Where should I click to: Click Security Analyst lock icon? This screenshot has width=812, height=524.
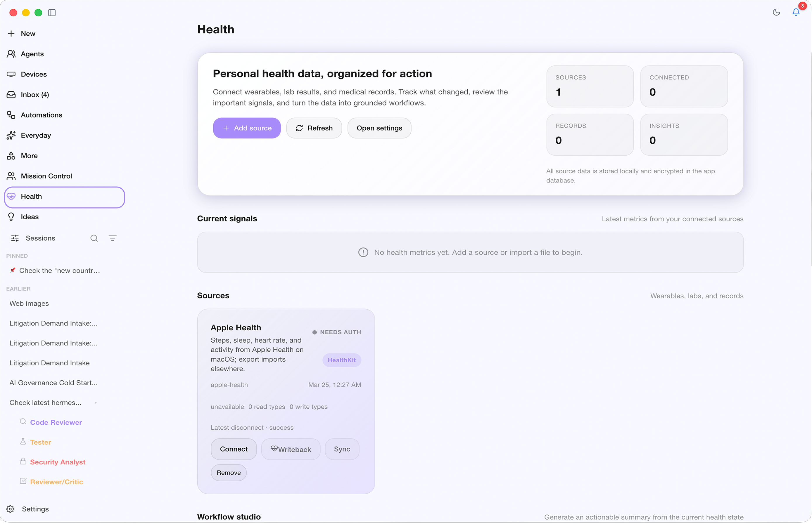click(x=23, y=461)
